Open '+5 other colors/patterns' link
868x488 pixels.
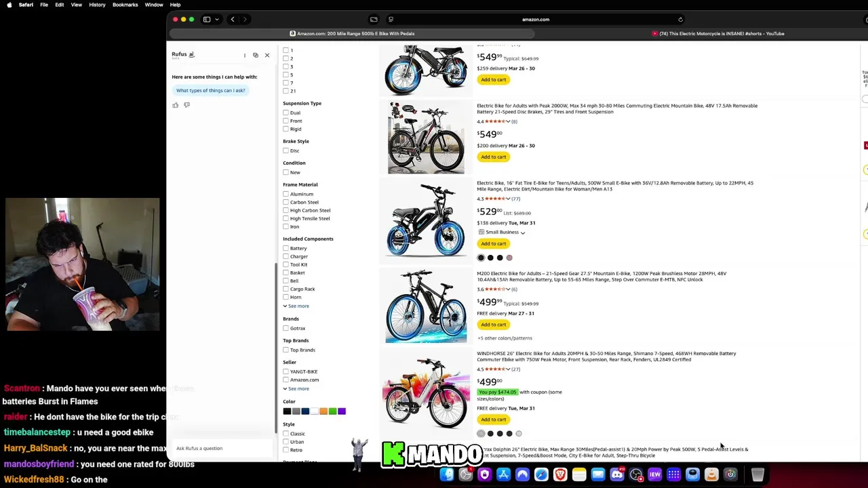(505, 338)
